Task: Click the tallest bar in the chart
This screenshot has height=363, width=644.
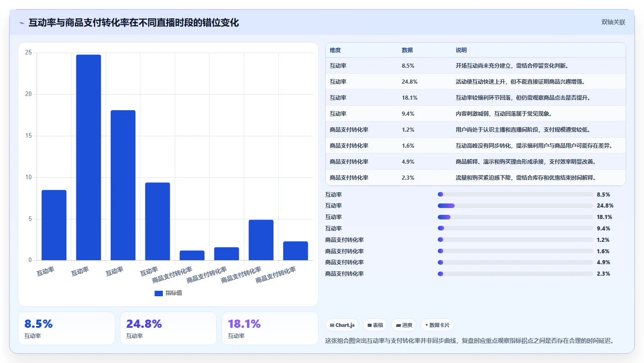Action: (x=88, y=157)
